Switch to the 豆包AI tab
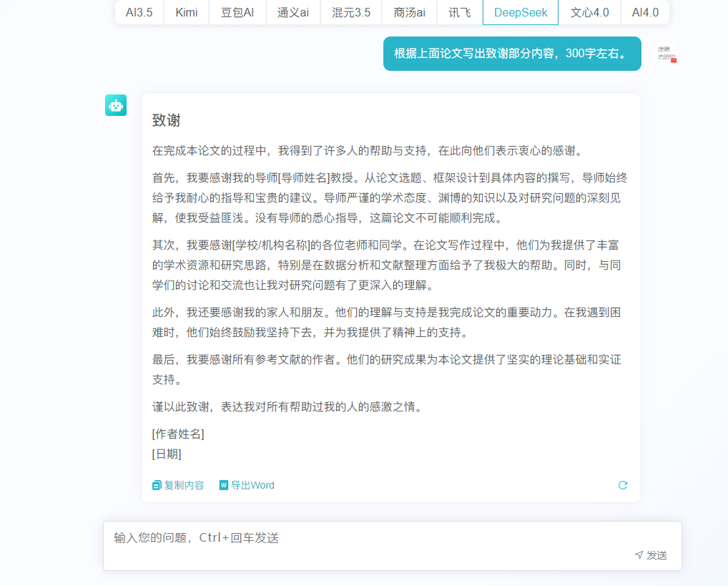Viewport: 728px width, 586px height. coord(237,12)
